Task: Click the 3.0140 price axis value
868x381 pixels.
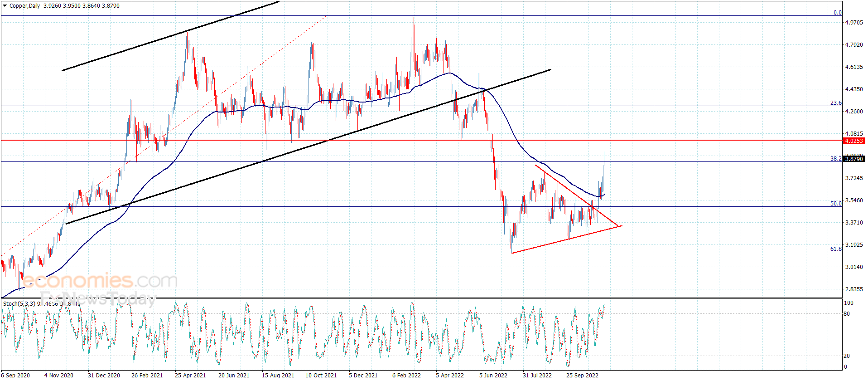Action: click(x=854, y=267)
